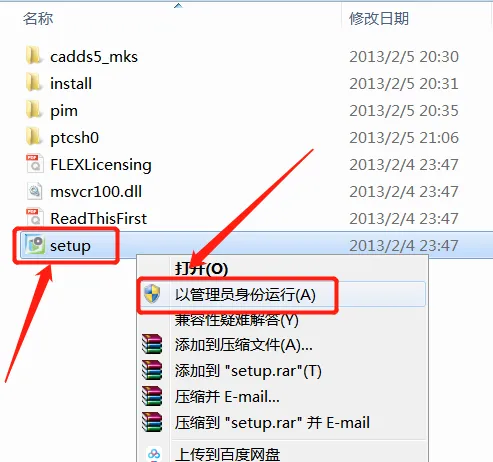The width and height of the screenshot is (493, 462).
Task: Select the FLEXLicensing PDF file icon
Action: (x=34, y=164)
